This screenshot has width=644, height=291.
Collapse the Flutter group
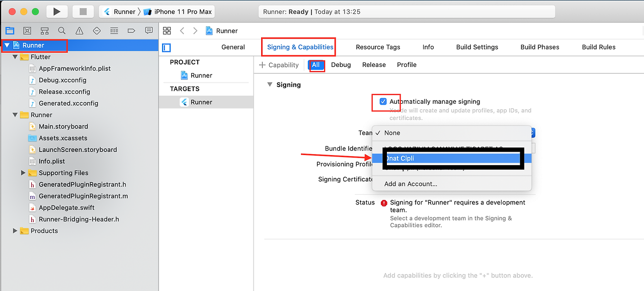pyautogui.click(x=15, y=57)
